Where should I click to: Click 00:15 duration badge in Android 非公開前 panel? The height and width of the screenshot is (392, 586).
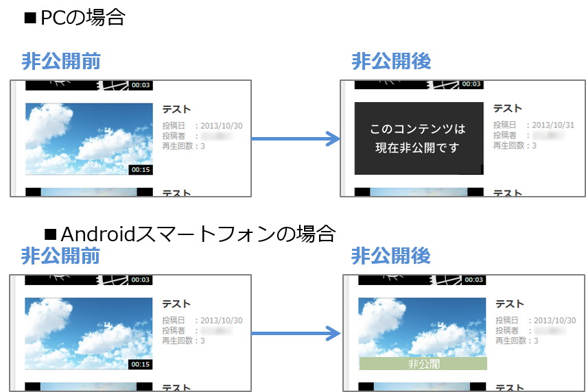(141, 364)
